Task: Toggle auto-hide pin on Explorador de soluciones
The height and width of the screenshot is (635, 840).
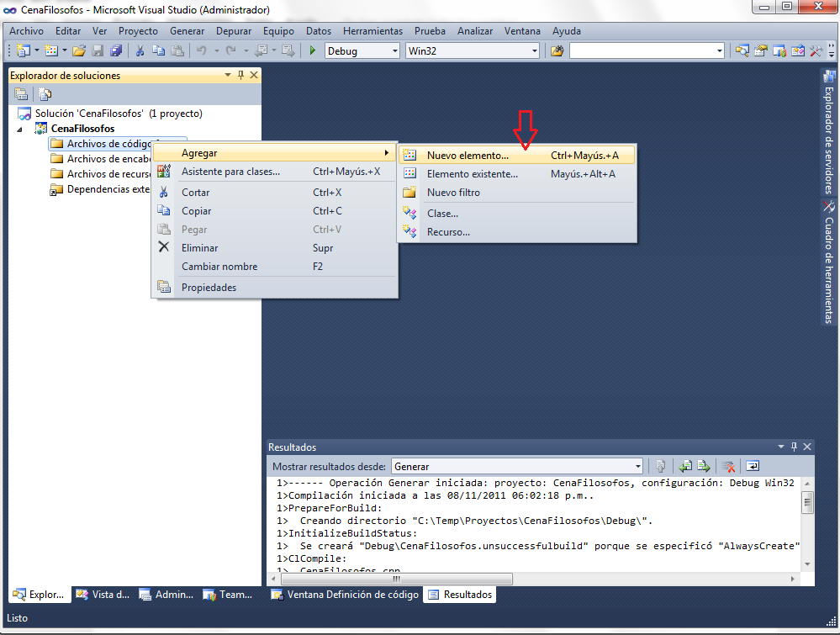Action: pyautogui.click(x=240, y=76)
